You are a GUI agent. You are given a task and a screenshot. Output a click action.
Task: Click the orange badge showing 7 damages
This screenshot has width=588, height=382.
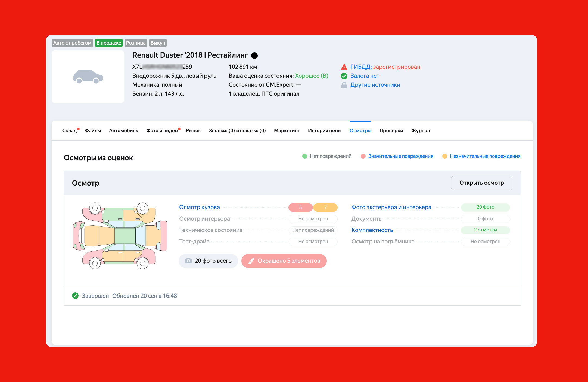pyautogui.click(x=325, y=208)
